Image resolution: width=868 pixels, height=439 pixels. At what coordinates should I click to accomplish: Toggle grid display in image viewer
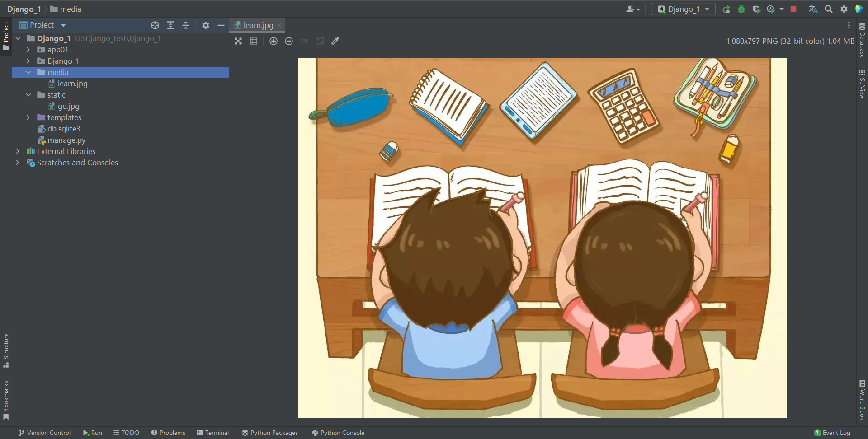[254, 41]
